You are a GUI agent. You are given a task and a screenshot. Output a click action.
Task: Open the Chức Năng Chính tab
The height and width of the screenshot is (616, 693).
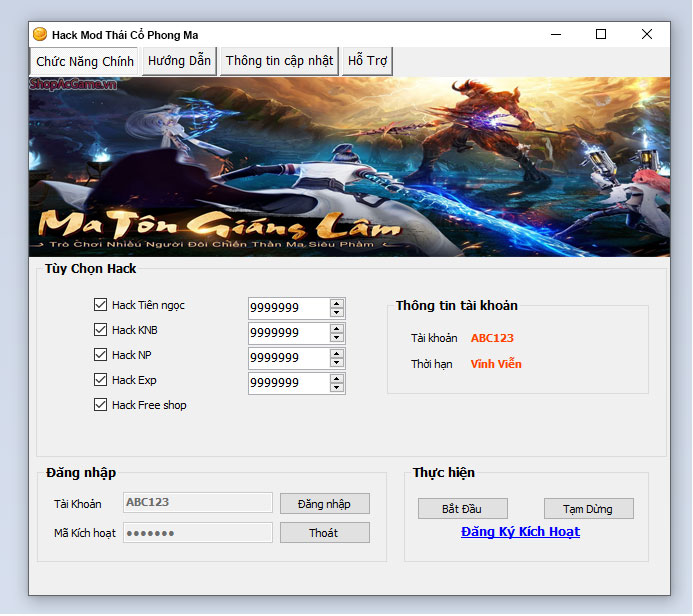[x=84, y=61]
